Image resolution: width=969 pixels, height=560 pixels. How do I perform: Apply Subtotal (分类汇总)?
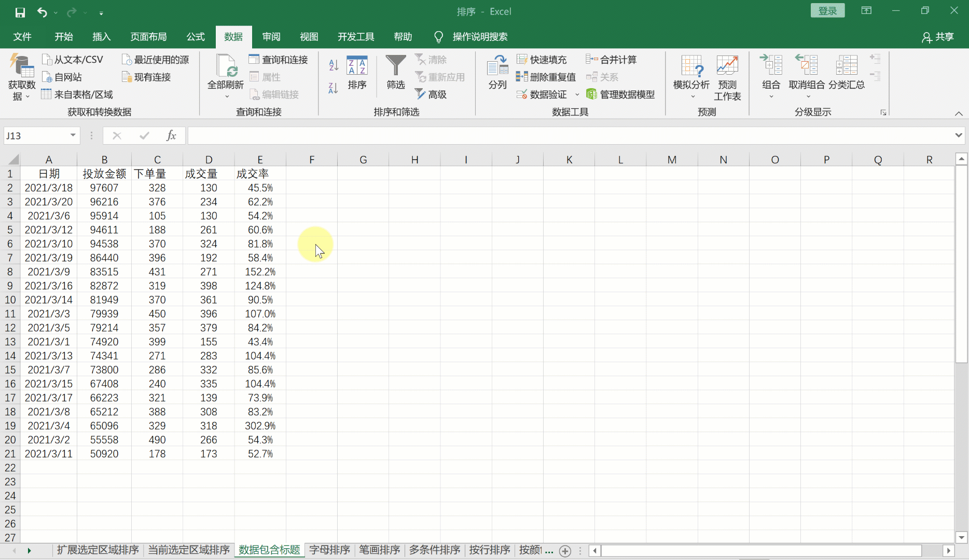click(x=847, y=72)
